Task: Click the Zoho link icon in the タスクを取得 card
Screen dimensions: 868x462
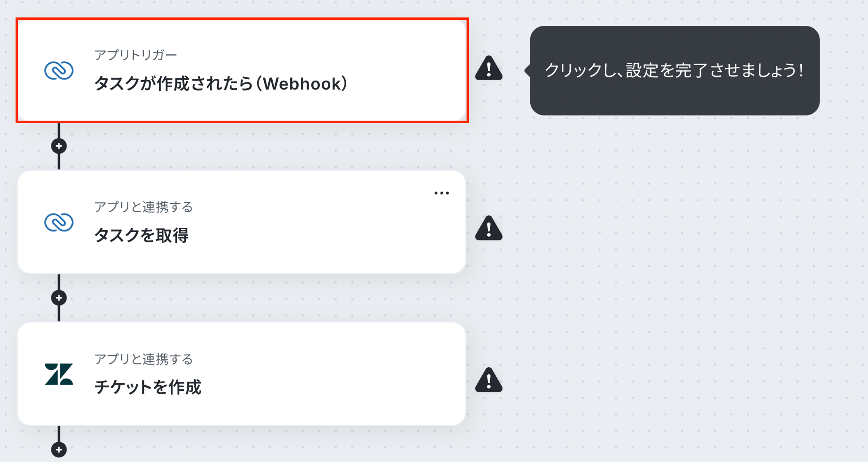Action: tap(59, 223)
